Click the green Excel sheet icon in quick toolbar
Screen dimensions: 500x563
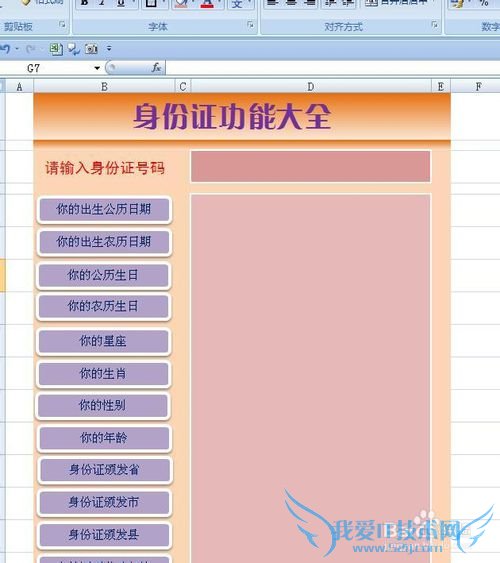[56, 49]
